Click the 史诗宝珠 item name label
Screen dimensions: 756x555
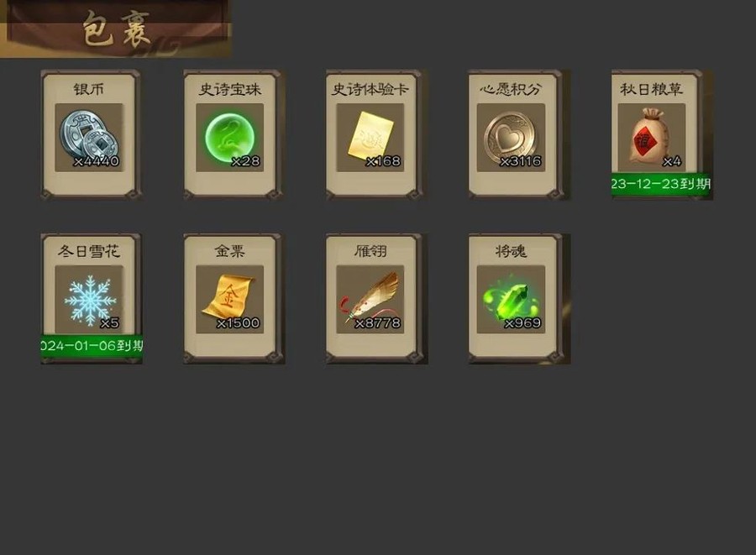point(230,89)
